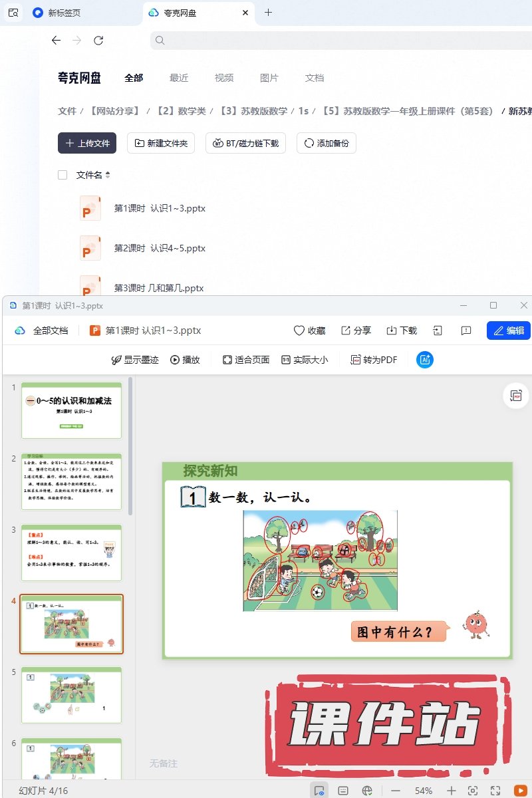532x798 pixels.
Task: Click the blue 编辑 button
Action: click(x=509, y=331)
